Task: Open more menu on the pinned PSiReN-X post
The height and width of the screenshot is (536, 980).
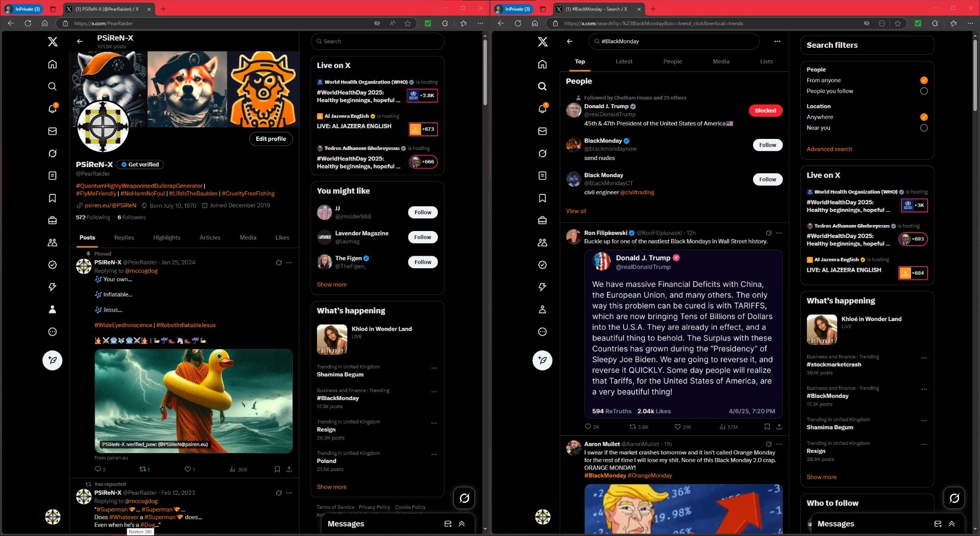Action: pyautogui.click(x=289, y=262)
